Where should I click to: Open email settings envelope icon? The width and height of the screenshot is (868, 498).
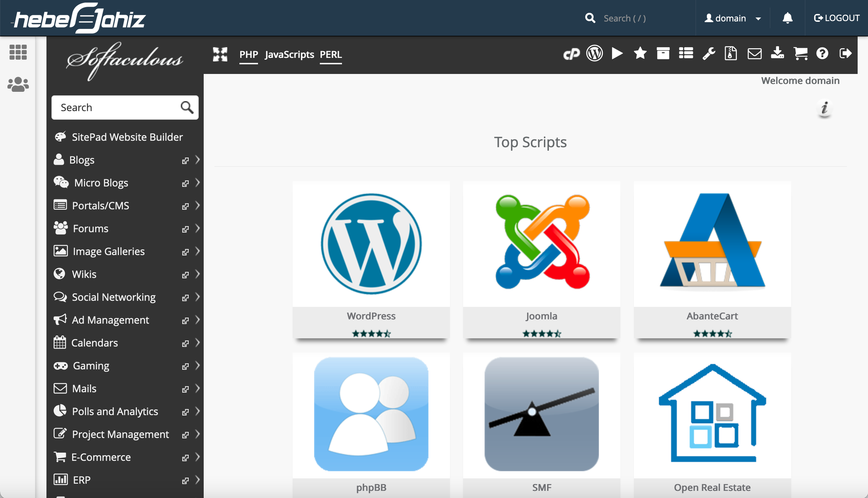tap(754, 54)
